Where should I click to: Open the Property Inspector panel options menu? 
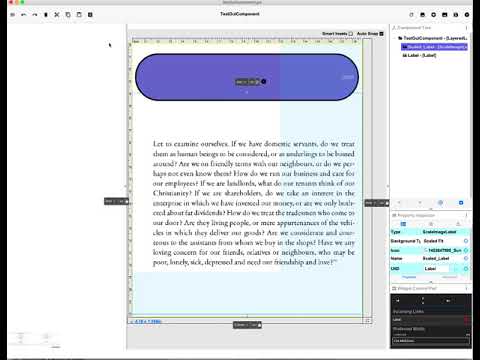tap(466, 215)
